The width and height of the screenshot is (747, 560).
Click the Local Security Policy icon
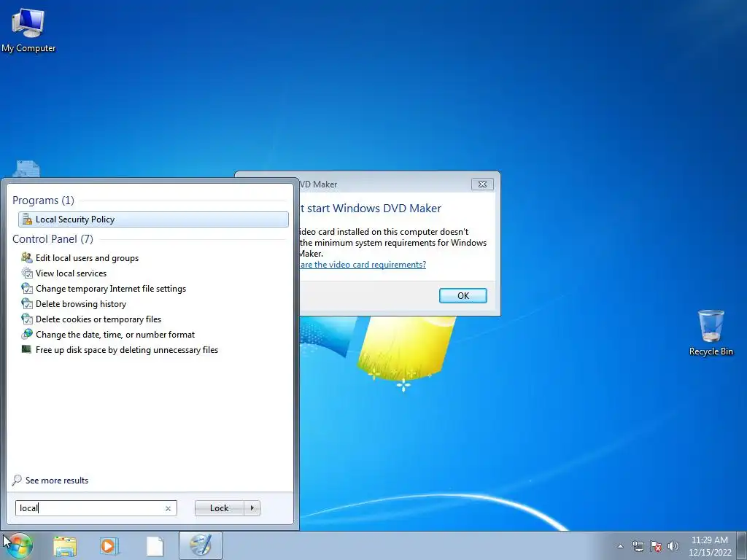27,219
